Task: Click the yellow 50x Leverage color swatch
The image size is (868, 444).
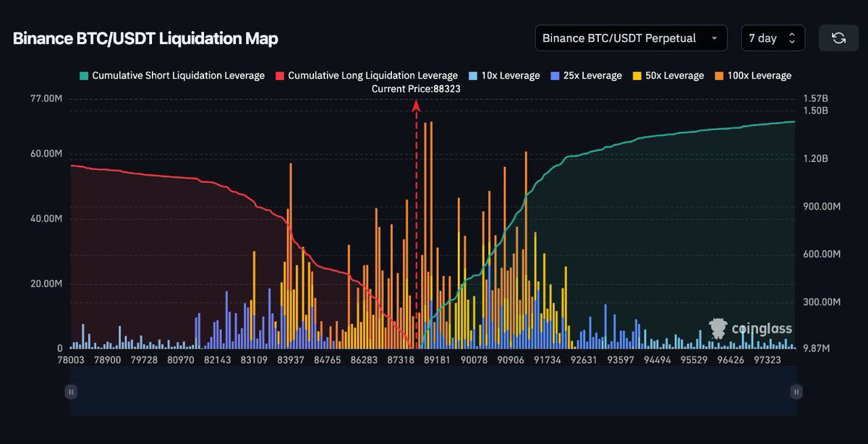Action: [637, 75]
